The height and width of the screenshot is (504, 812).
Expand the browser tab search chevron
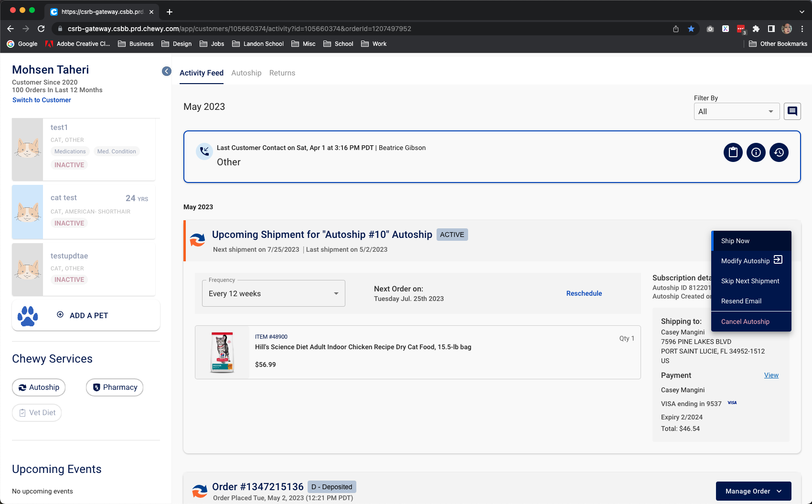point(801,12)
